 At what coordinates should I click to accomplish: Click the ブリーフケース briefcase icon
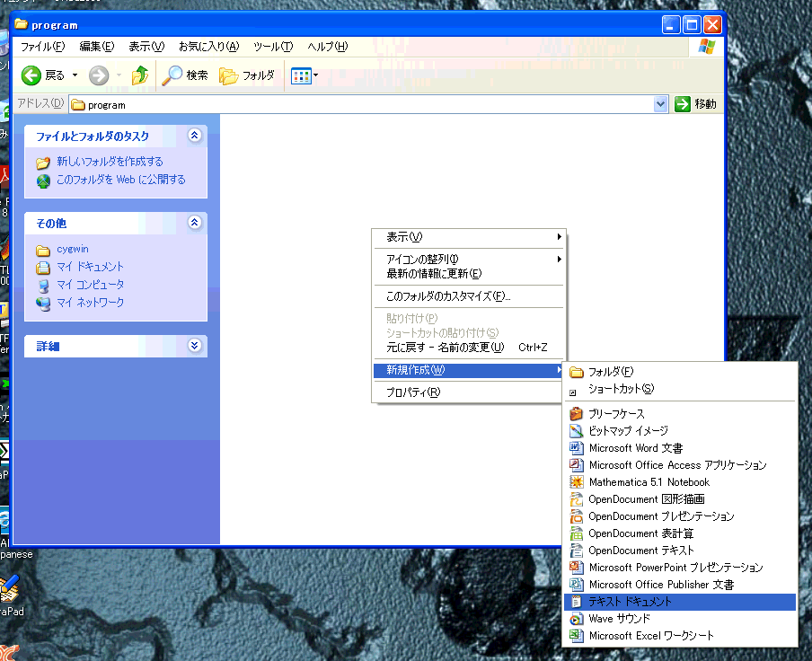coord(576,414)
